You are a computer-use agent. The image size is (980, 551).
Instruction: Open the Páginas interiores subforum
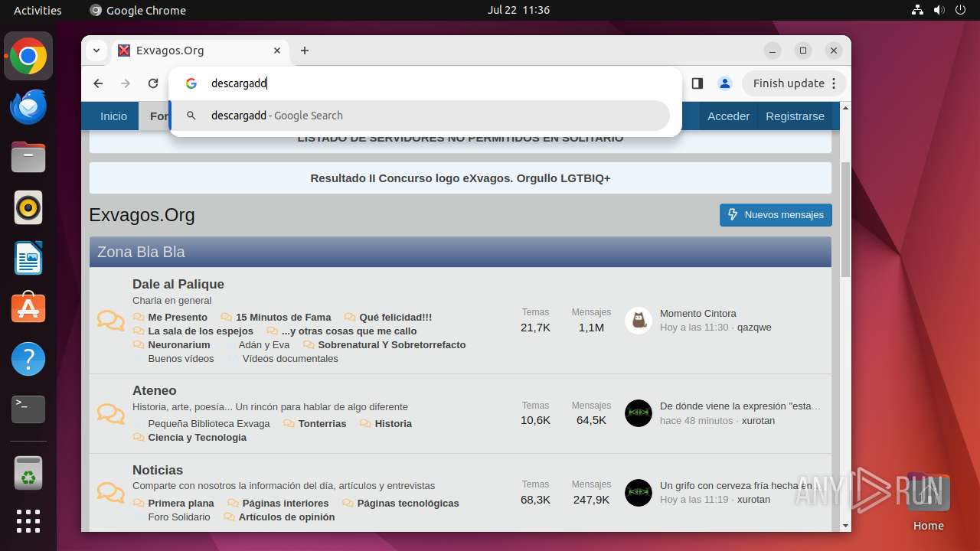tap(286, 503)
